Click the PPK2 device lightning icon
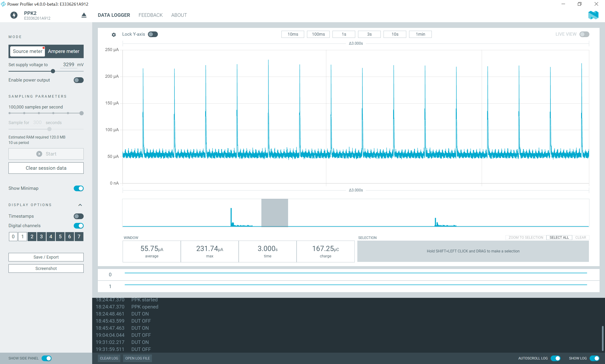The image size is (605, 364). click(x=14, y=15)
